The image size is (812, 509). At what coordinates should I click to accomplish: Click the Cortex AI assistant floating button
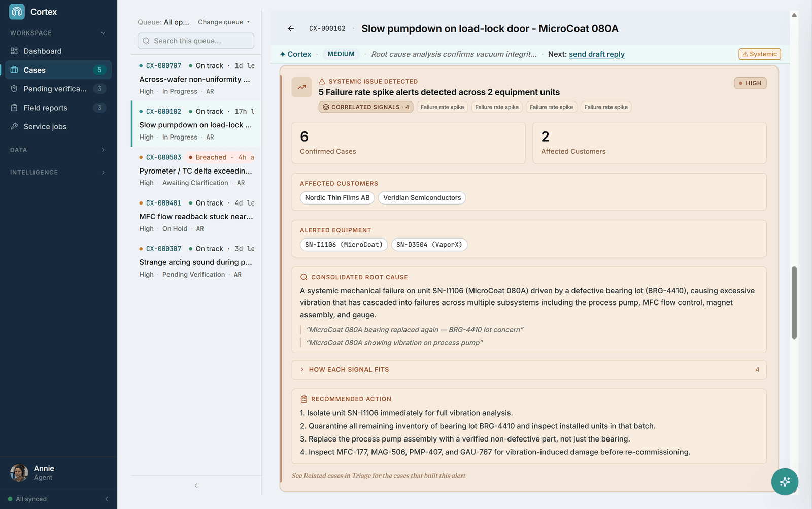click(x=785, y=482)
